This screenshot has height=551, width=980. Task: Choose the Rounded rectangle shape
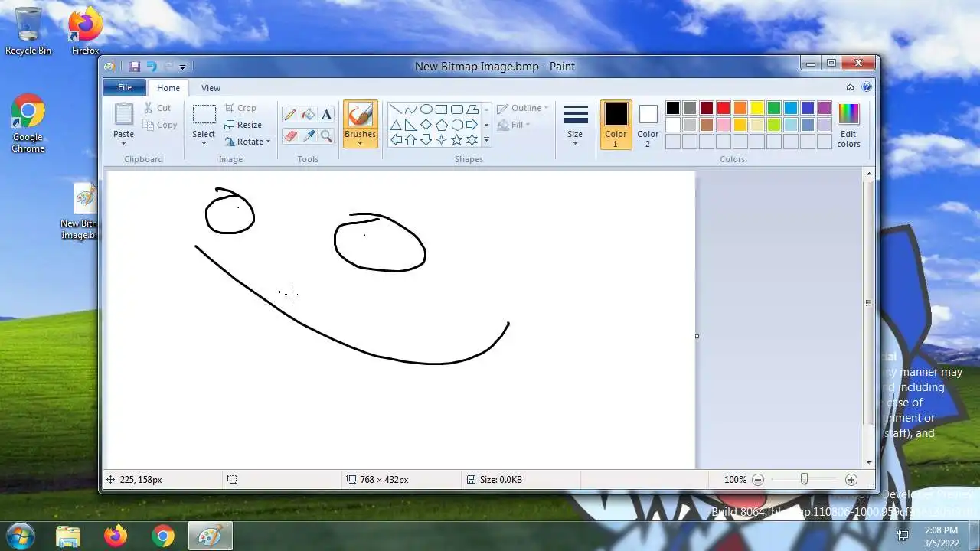457,109
